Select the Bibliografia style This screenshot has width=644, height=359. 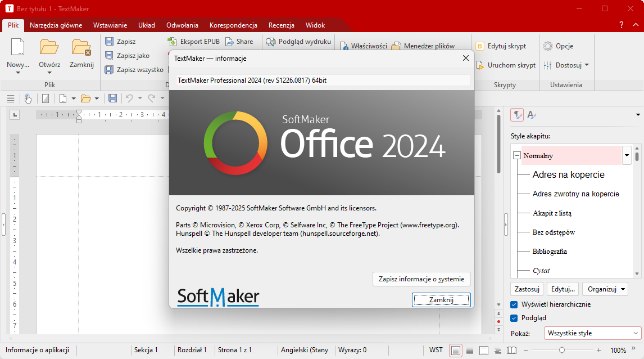550,252
